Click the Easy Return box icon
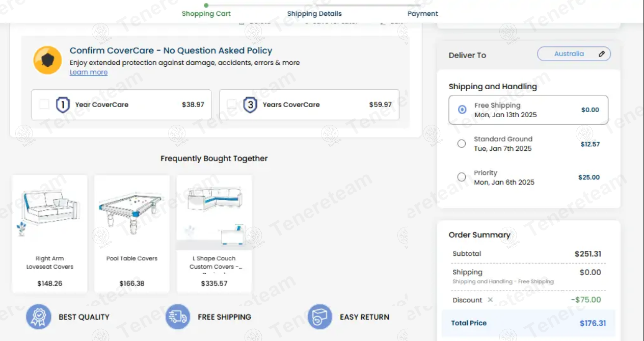The height and width of the screenshot is (341, 644). (320, 317)
